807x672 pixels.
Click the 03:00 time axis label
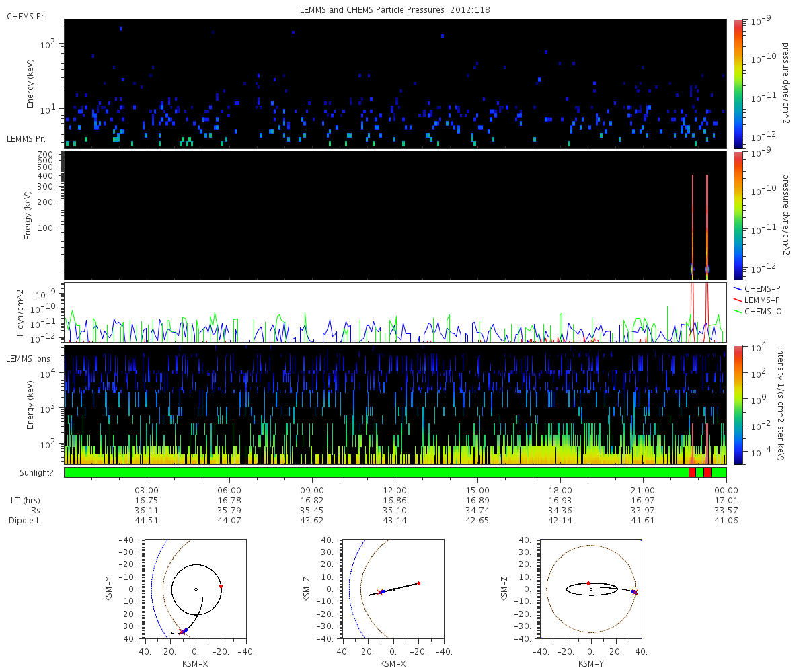146,490
